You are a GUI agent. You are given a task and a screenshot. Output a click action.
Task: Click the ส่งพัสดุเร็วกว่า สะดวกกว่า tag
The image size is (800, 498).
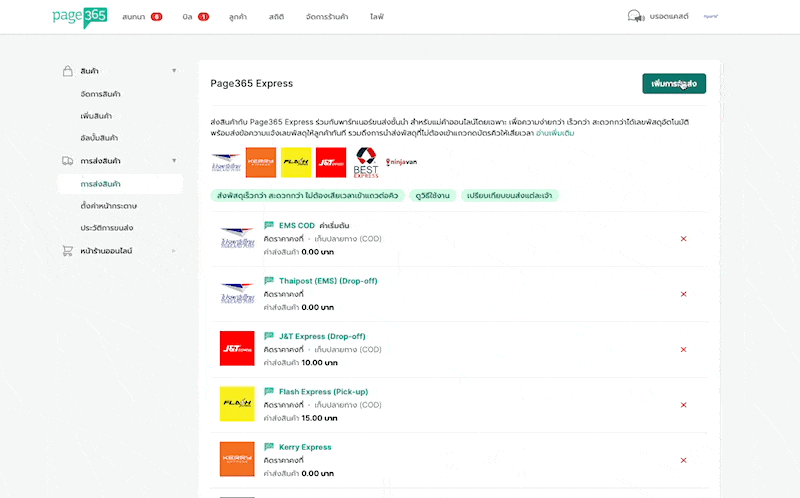pos(308,195)
